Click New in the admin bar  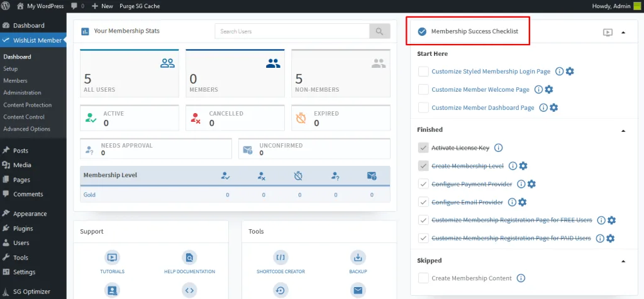click(103, 6)
